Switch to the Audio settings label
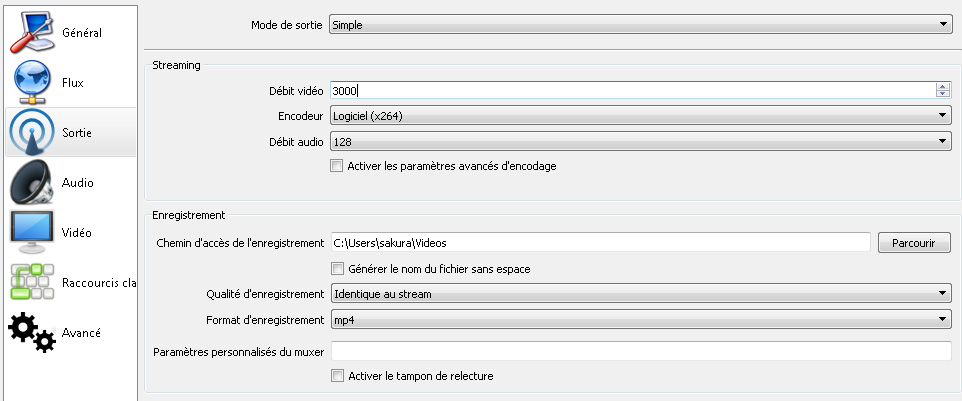Image resolution: width=962 pixels, height=401 pixels. (77, 183)
